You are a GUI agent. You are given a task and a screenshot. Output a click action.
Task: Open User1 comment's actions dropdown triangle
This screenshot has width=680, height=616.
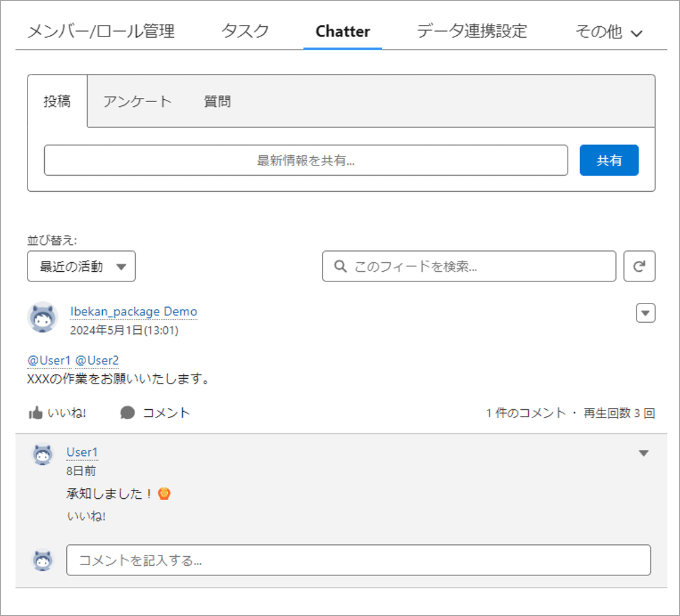click(644, 453)
